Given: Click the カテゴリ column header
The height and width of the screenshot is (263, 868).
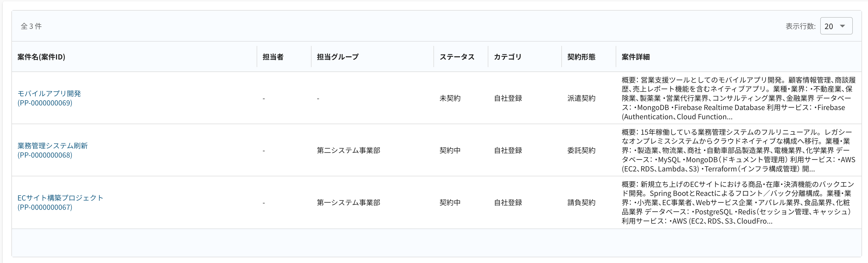Looking at the screenshot, I should click(x=507, y=57).
